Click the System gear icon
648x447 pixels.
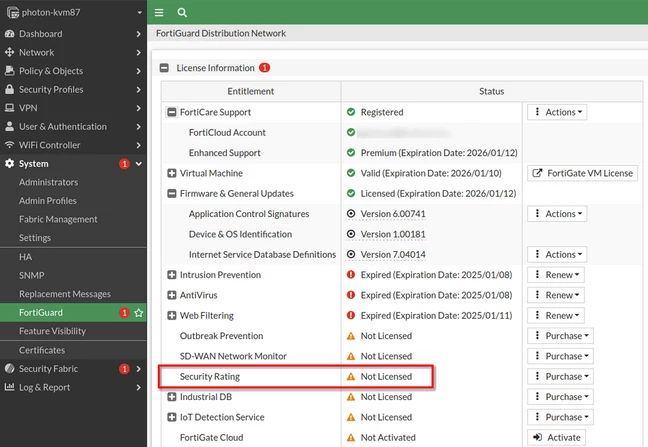click(10, 164)
